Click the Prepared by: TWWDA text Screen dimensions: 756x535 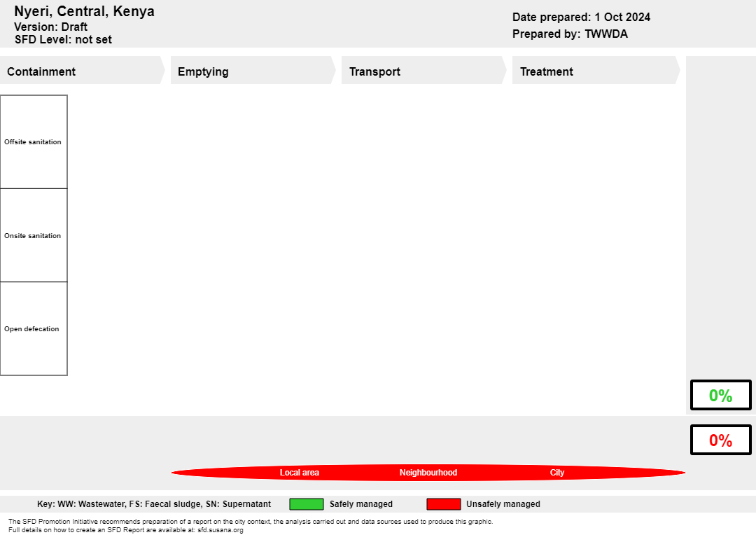point(570,34)
